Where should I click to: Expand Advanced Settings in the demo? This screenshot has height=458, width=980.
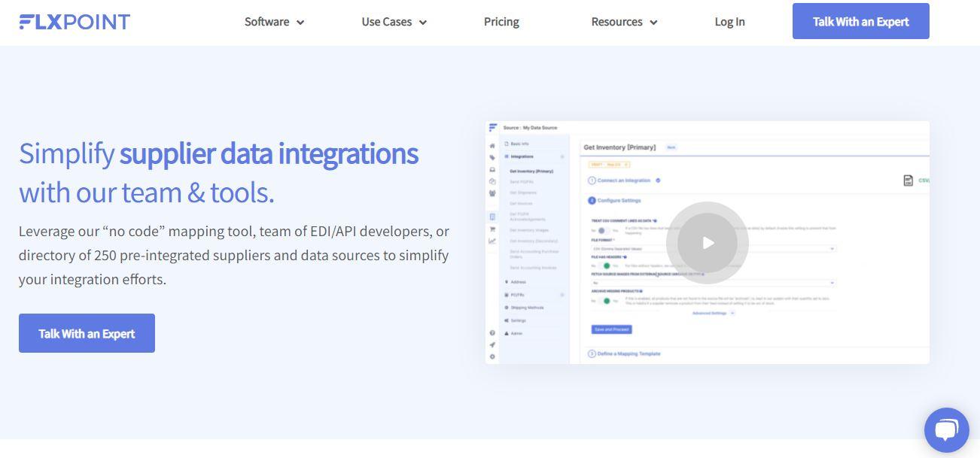714,313
